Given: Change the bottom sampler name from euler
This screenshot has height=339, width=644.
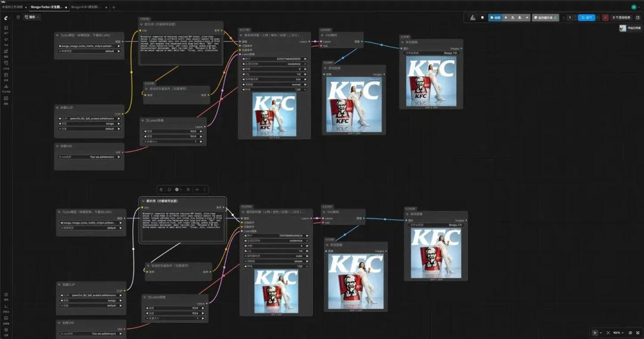Looking at the screenshot, I should click(276, 256).
